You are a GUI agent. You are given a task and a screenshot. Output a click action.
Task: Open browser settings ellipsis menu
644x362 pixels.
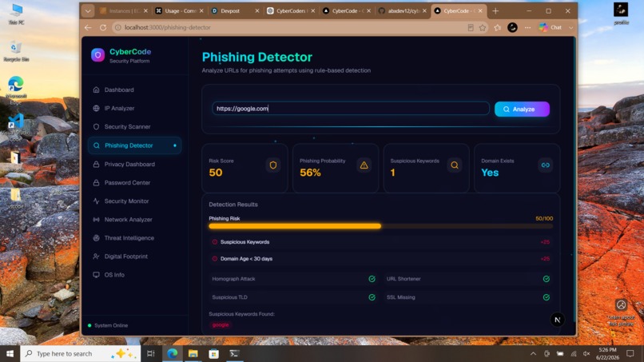527,27
